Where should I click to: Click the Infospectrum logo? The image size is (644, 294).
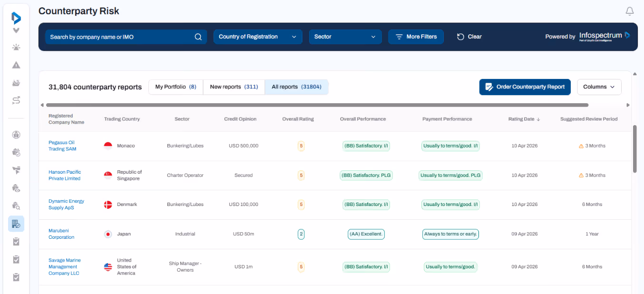click(605, 36)
